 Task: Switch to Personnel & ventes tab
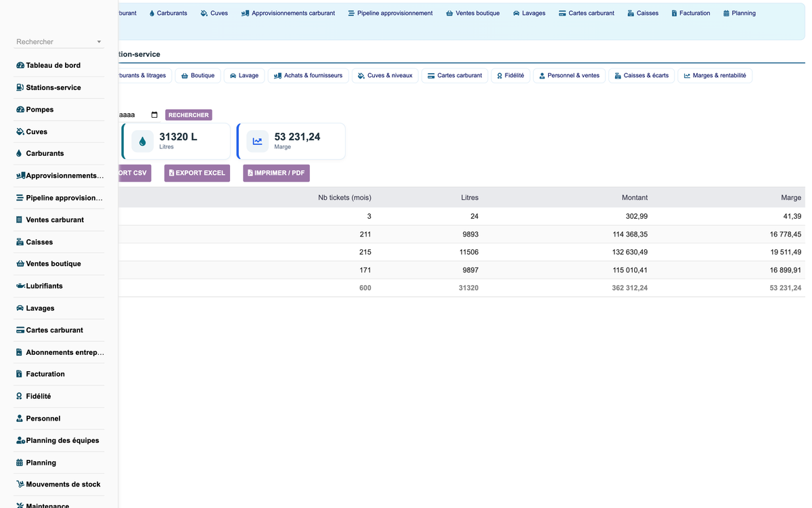point(569,76)
